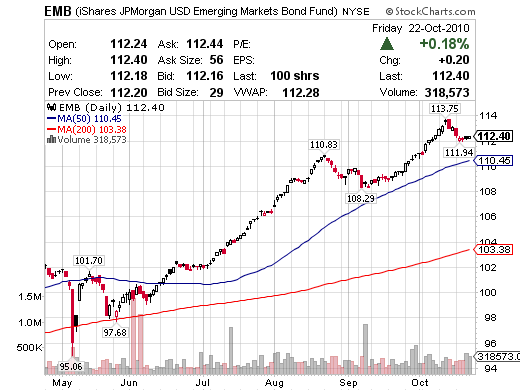Click the 108 price axis label
This screenshot has height=391, width=520.
(488, 191)
